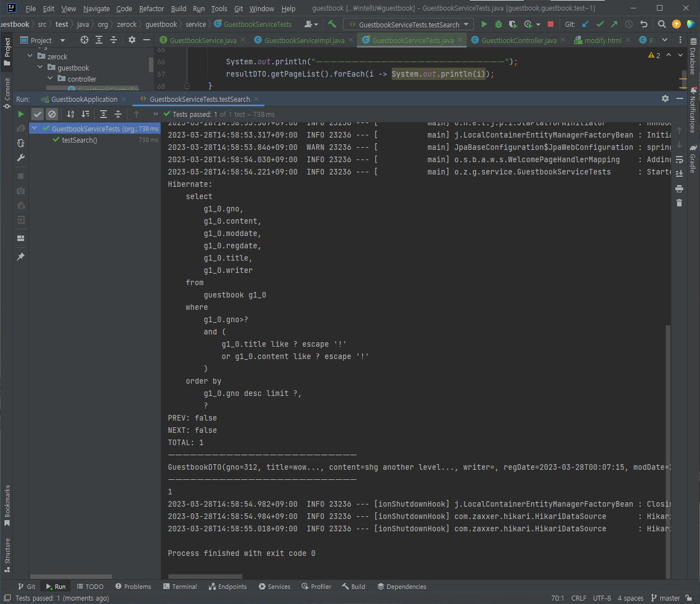Open Project panel gear options
The image size is (700, 604).
[132, 40]
